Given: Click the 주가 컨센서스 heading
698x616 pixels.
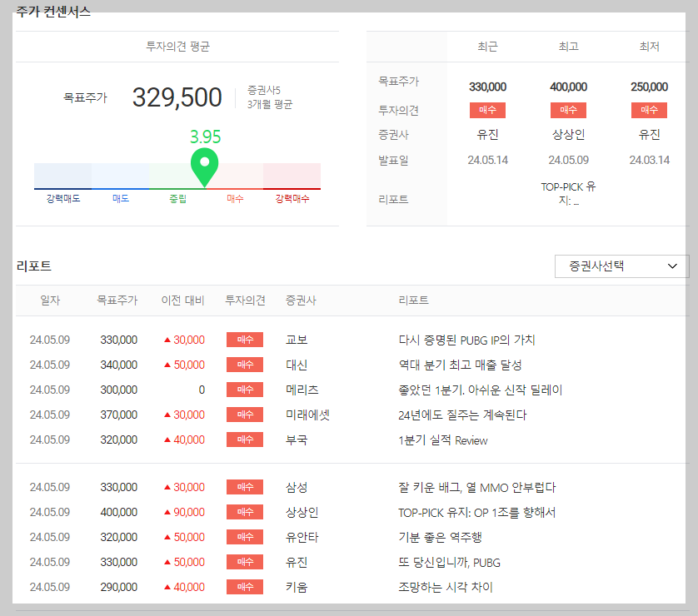Looking at the screenshot, I should (53, 12).
